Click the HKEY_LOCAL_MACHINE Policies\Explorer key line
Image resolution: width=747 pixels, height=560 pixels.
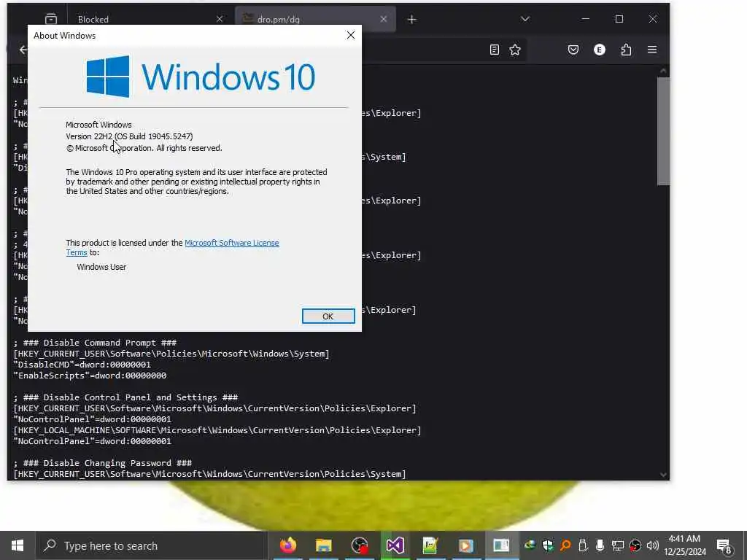click(217, 430)
